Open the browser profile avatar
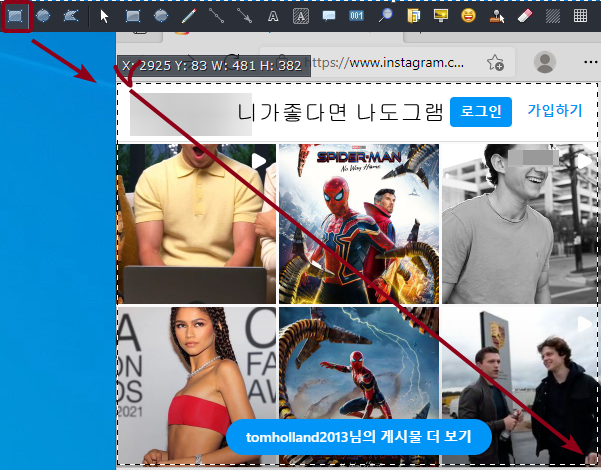Viewport: 601px width, 470px height. (545, 62)
